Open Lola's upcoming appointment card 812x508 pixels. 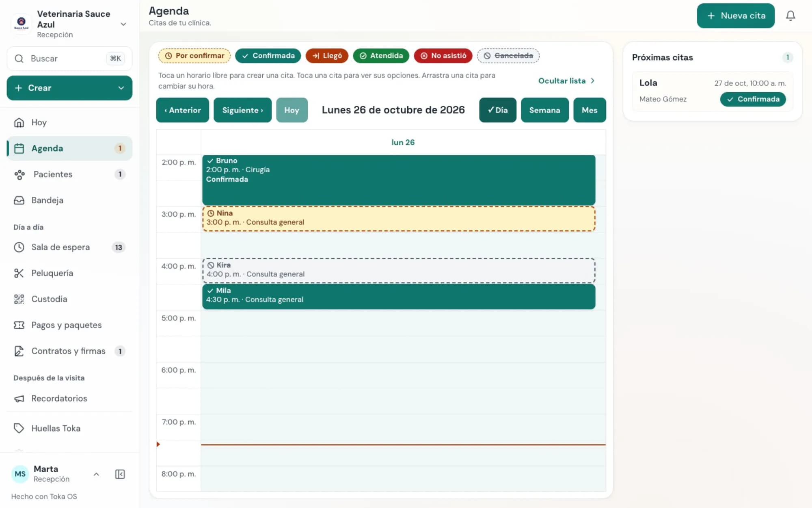click(x=713, y=91)
